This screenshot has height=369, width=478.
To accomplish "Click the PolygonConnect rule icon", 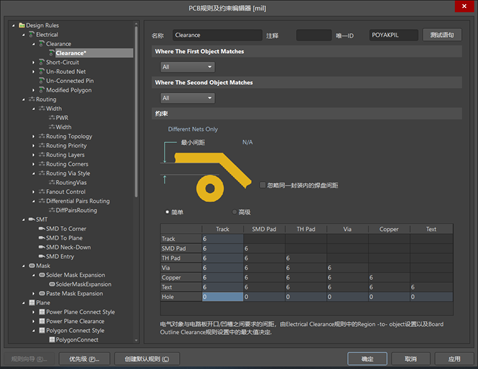I will [52, 340].
